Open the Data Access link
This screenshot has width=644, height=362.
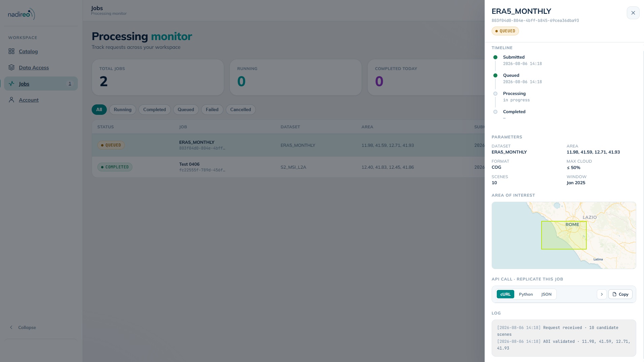[34, 67]
